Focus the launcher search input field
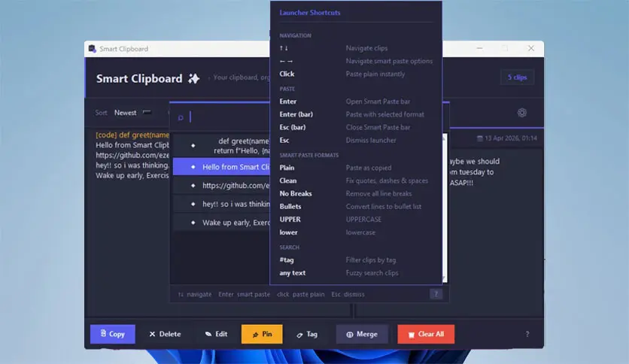 pyautogui.click(x=229, y=117)
